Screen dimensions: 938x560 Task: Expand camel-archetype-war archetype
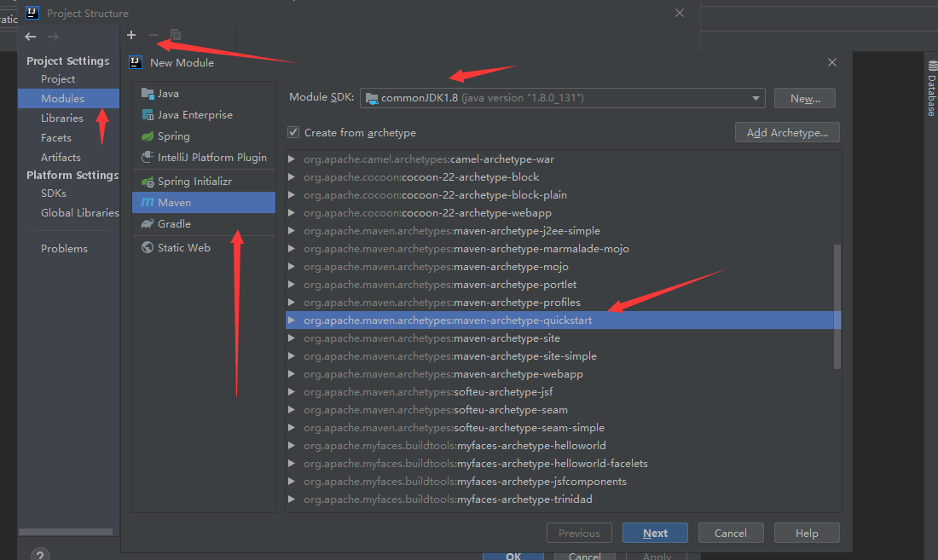[292, 159]
